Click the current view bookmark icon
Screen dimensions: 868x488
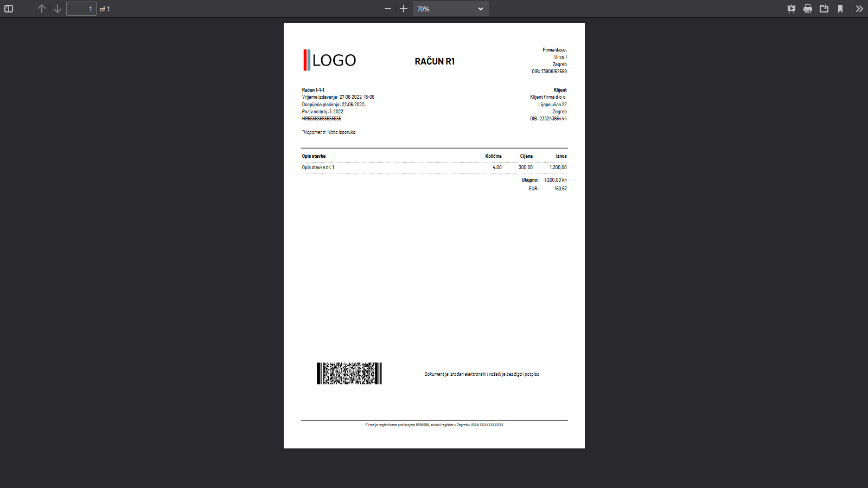click(840, 9)
